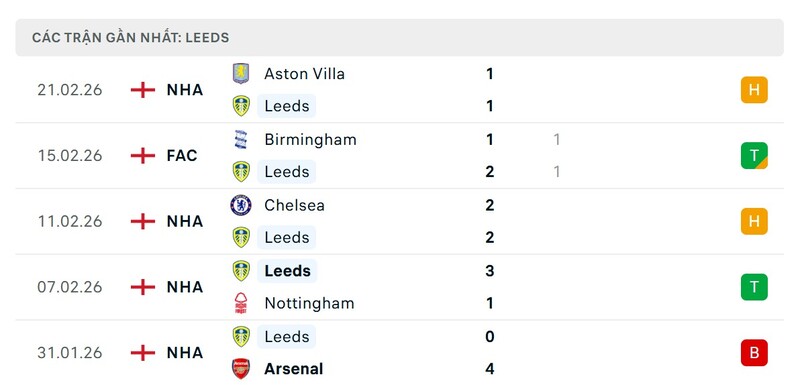Click orange H badge for Chelsea match
This screenshot has width=800, height=385.
click(x=754, y=221)
